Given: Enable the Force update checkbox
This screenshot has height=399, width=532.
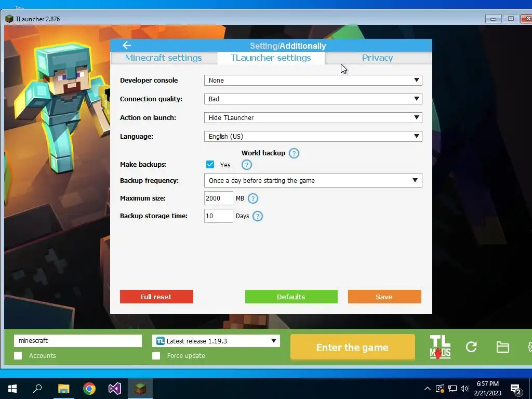Looking at the screenshot, I should pyautogui.click(x=156, y=355).
